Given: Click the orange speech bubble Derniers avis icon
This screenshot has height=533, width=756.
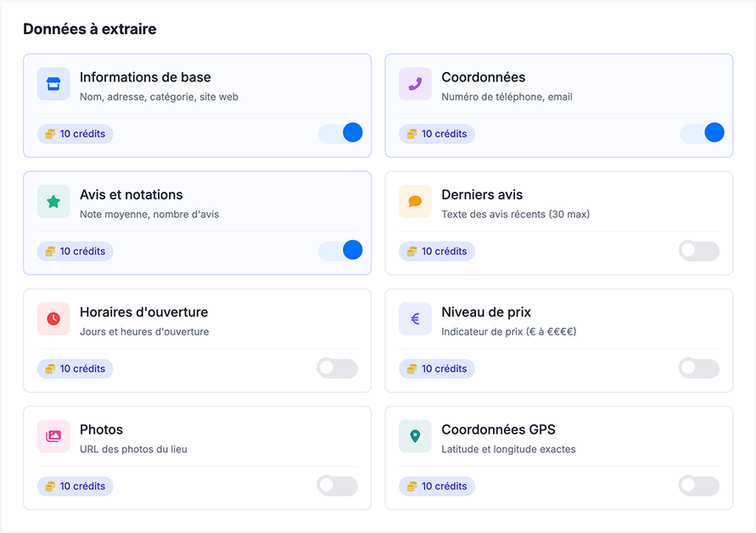Looking at the screenshot, I should [x=415, y=201].
